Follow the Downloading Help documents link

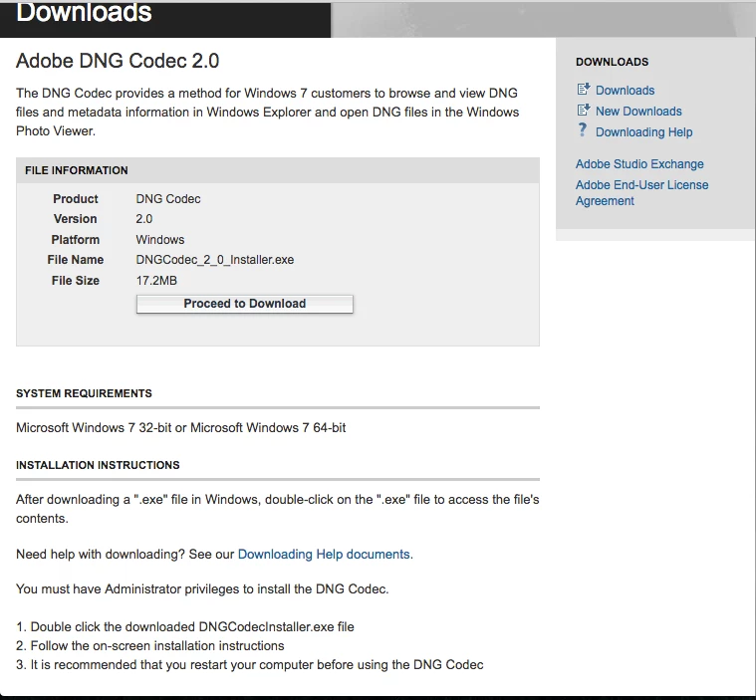[324, 554]
